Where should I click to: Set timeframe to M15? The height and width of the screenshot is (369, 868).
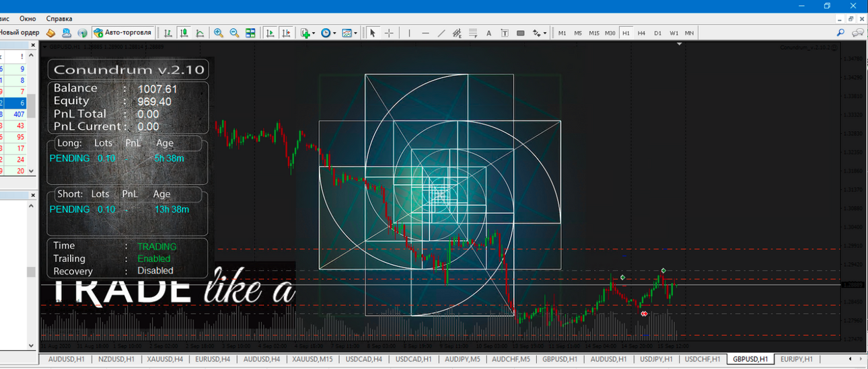[x=594, y=32]
